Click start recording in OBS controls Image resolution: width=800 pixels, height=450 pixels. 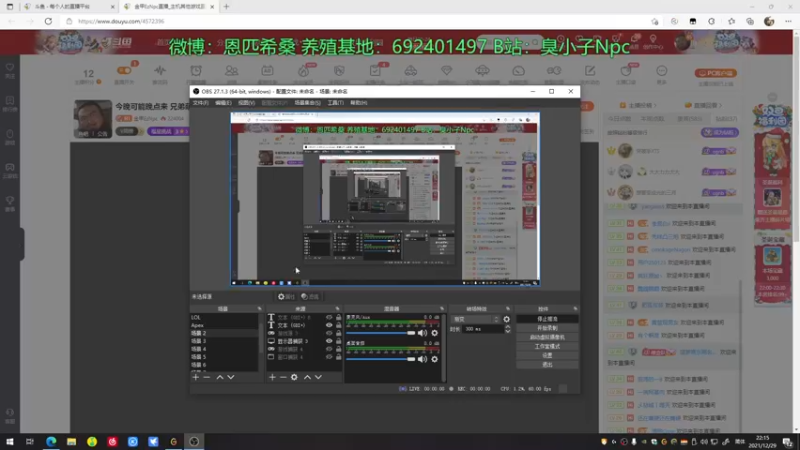pyautogui.click(x=547, y=328)
